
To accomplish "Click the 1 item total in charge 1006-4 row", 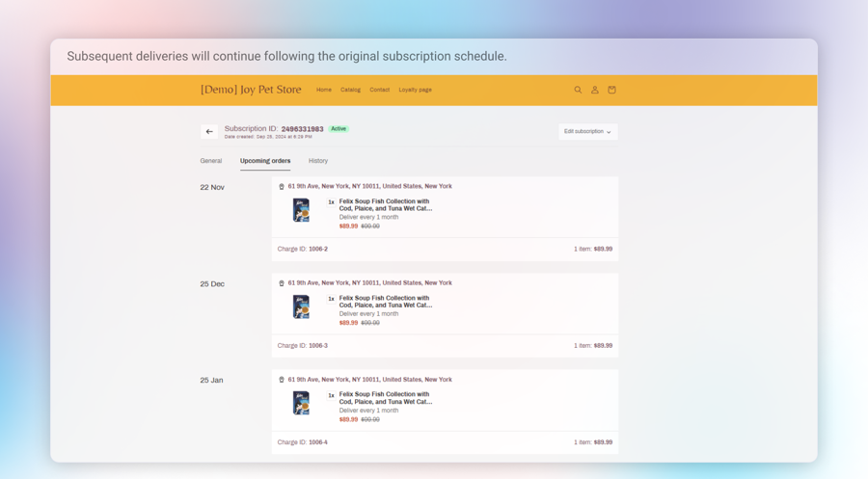I will point(593,442).
